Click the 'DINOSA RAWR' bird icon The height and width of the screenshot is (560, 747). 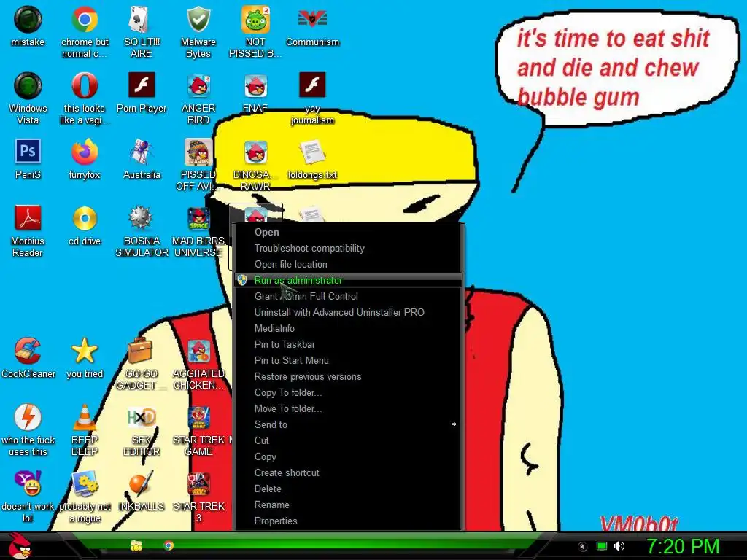click(255, 152)
